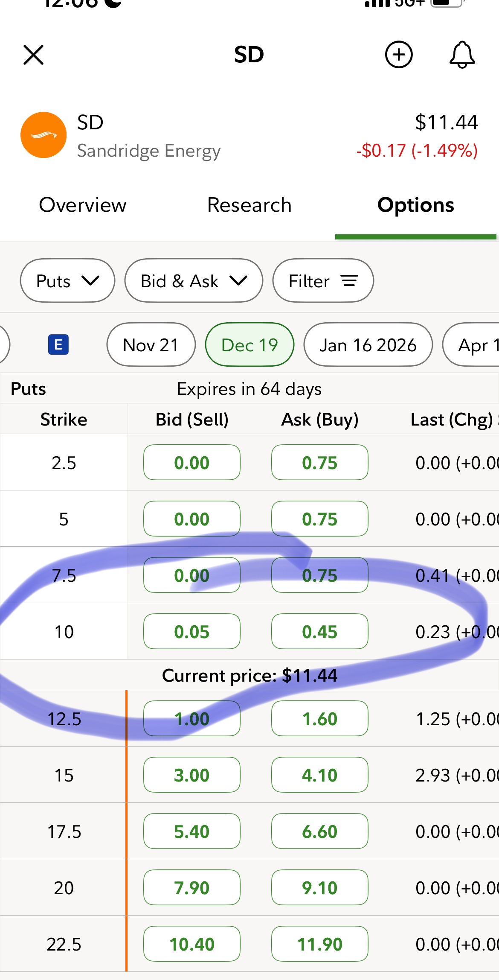Tap the last price 1.25 for strike 12.5
Image resolution: width=499 pixels, height=980 pixels.
point(433,719)
